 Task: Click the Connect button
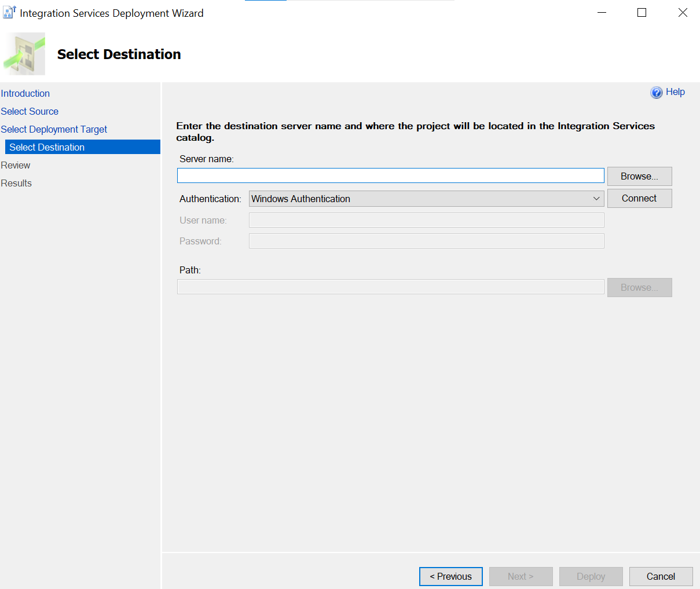(640, 198)
